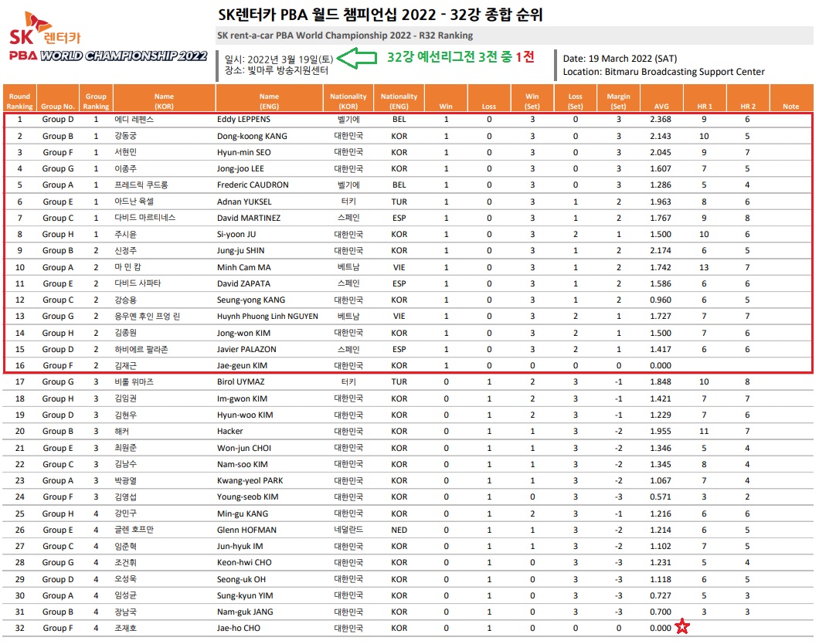This screenshot has height=644, width=819.
Task: Select the 'Group No.' column header
Action: click(x=57, y=98)
